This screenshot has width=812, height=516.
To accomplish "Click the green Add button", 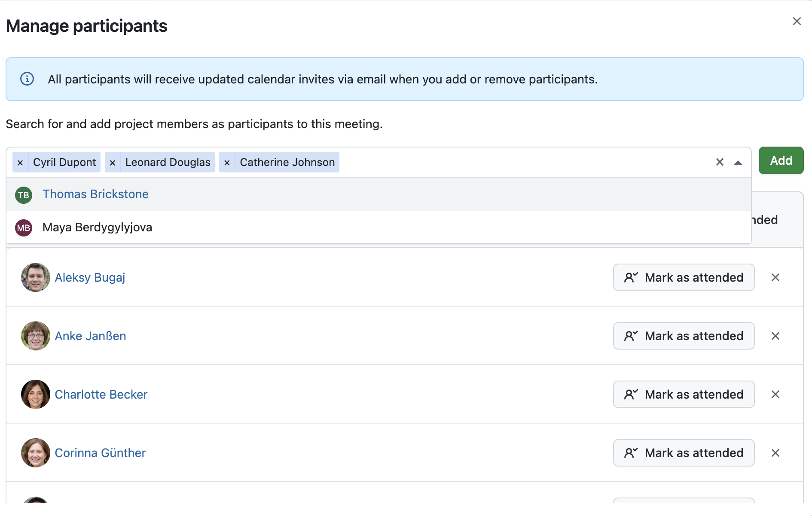I will 781,160.
